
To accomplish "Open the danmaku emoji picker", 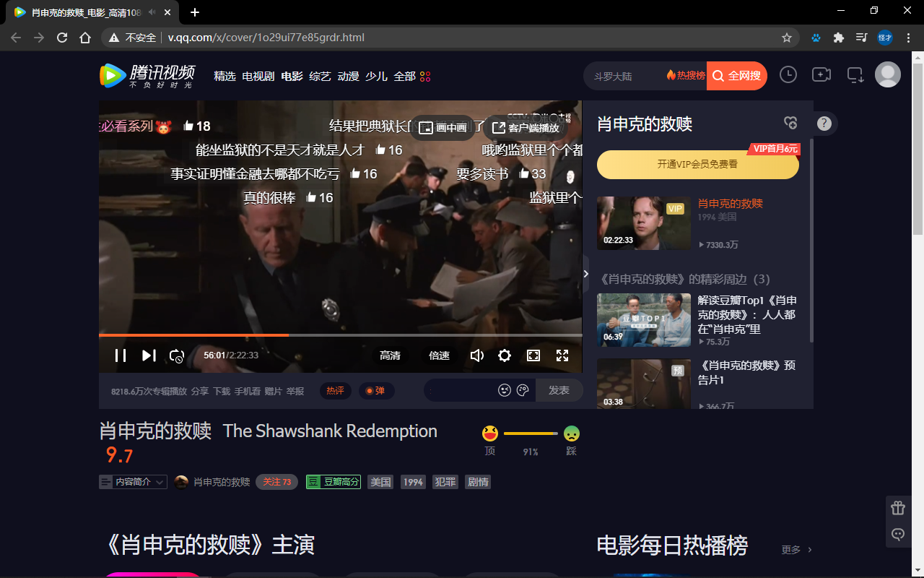I will [505, 390].
